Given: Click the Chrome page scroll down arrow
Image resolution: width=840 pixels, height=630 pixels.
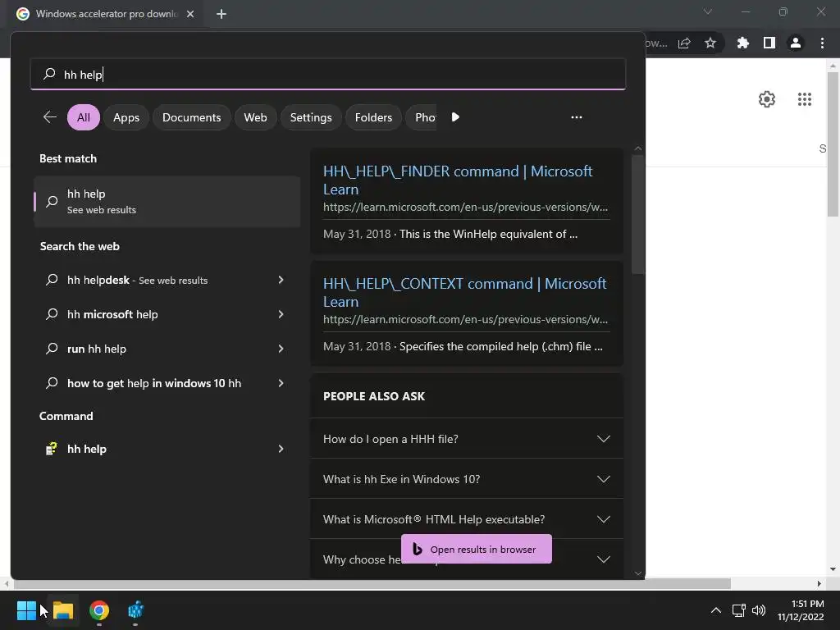Looking at the screenshot, I should pos(833,569).
